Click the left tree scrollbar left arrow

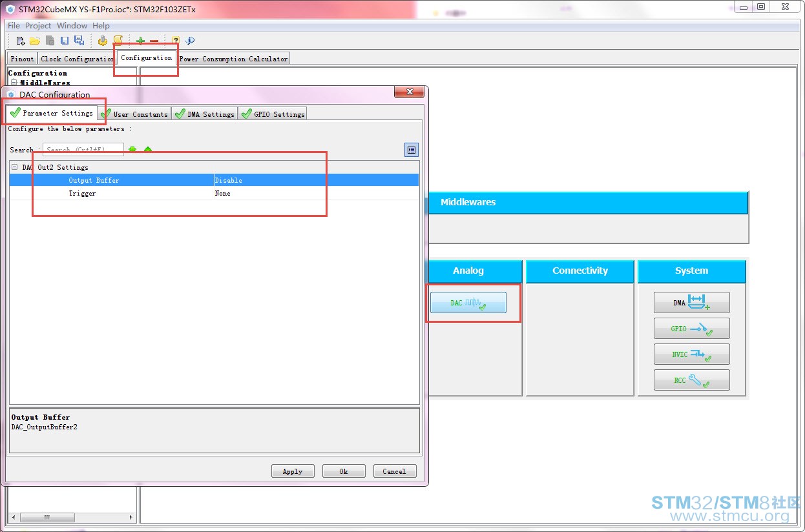[13, 517]
